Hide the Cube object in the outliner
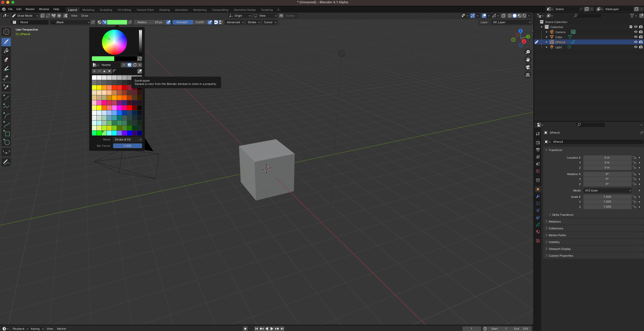 636,37
